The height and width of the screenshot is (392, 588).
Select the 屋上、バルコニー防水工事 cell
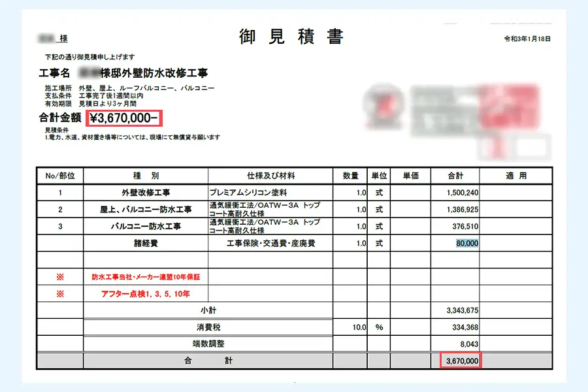pos(146,210)
